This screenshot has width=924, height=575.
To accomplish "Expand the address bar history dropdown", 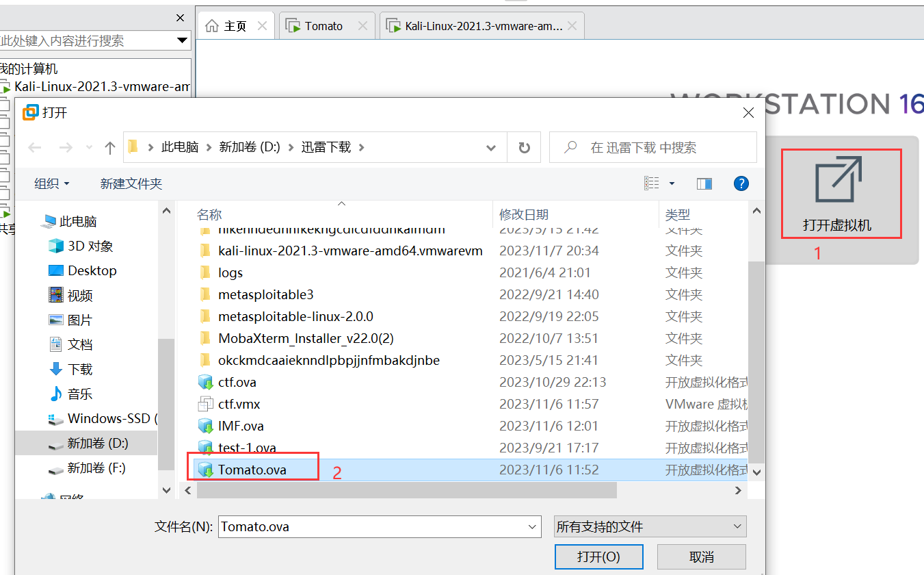I will click(x=491, y=147).
